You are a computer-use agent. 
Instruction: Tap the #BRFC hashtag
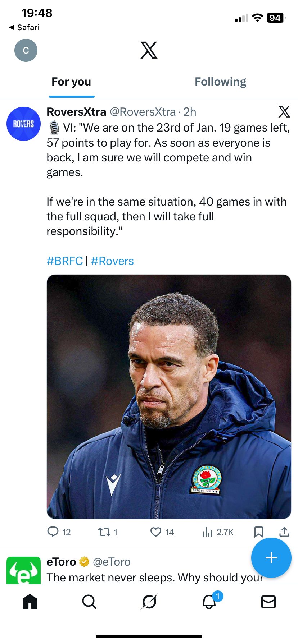[65, 261]
